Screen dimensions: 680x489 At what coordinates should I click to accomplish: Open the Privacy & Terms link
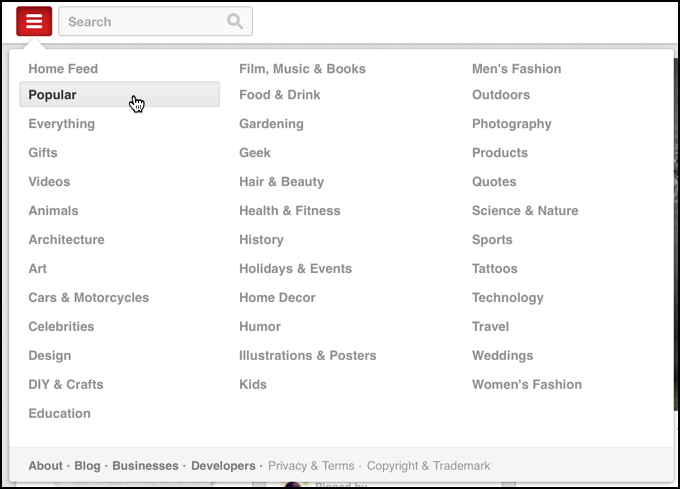click(x=311, y=466)
